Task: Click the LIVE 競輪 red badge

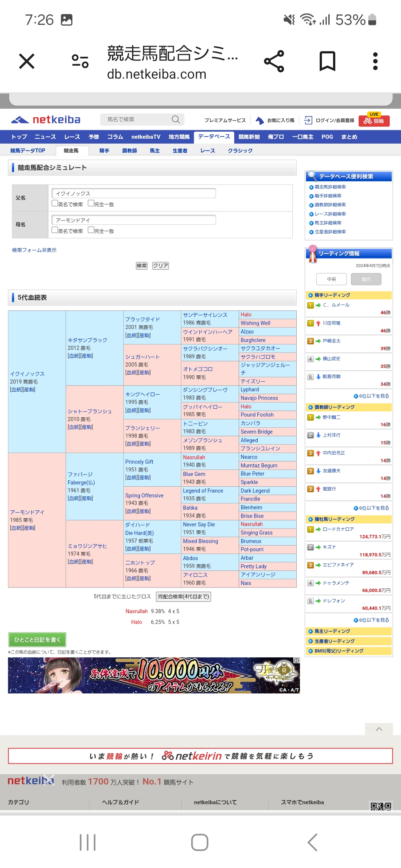Action: [x=374, y=120]
